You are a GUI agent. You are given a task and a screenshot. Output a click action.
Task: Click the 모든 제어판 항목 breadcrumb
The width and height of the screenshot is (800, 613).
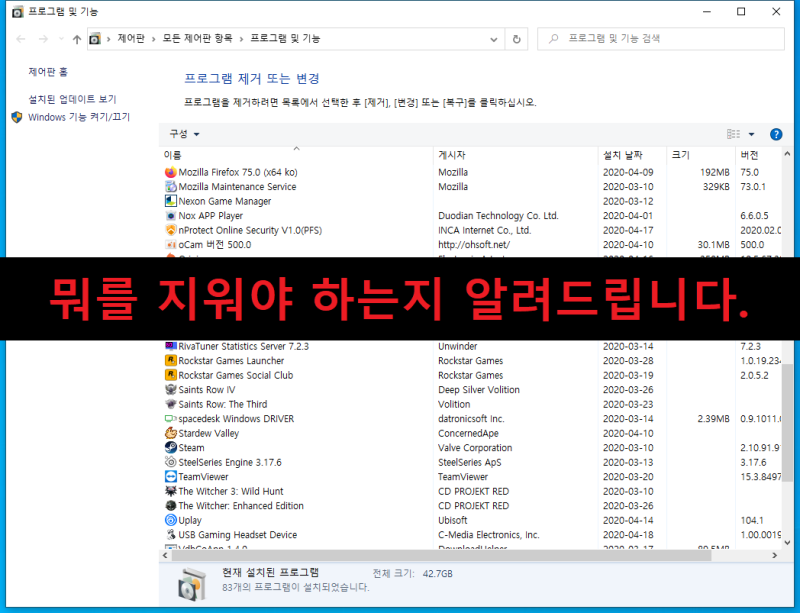197,38
